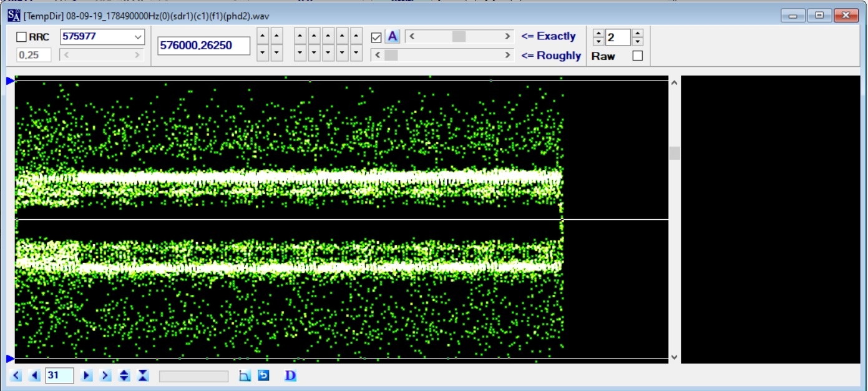Click the blue D icon
The image size is (868, 391).
290,375
